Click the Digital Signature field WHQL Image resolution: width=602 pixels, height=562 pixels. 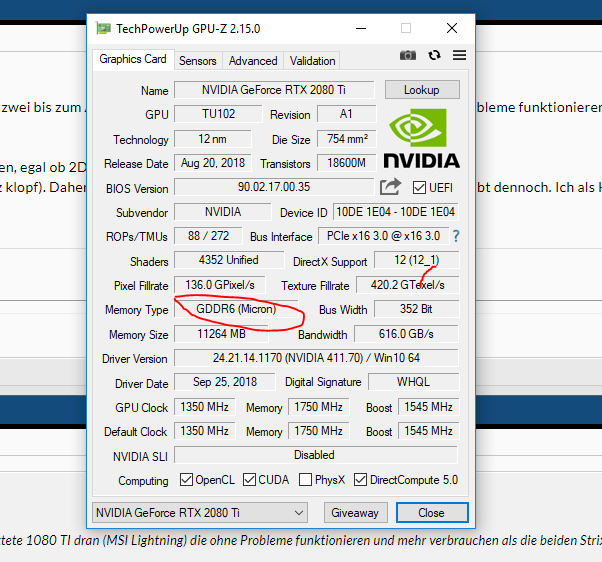(x=413, y=382)
